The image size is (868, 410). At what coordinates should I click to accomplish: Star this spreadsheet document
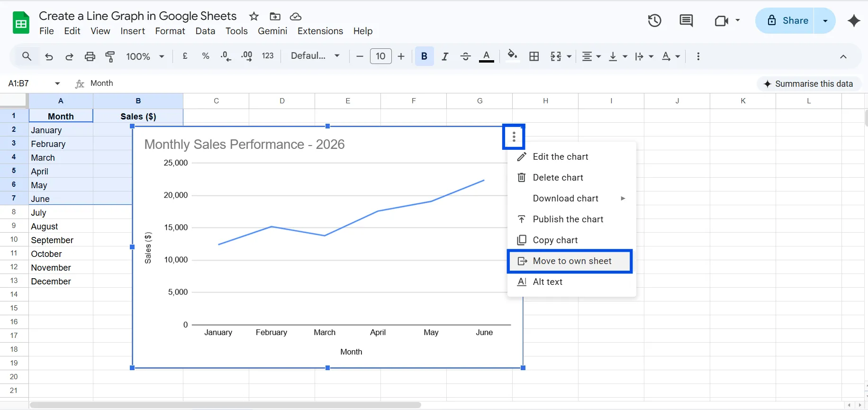tap(254, 17)
